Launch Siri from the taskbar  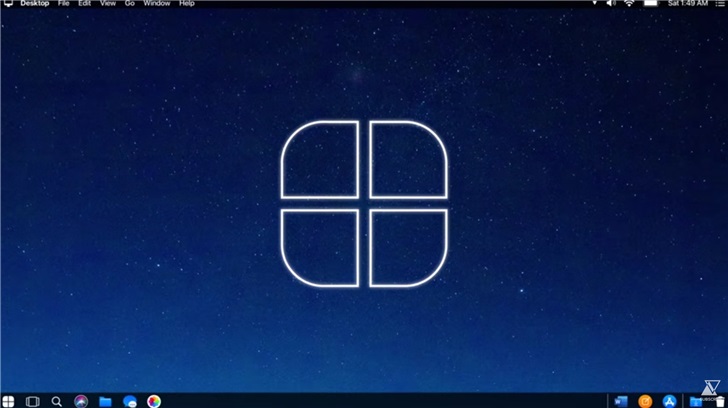tap(81, 402)
